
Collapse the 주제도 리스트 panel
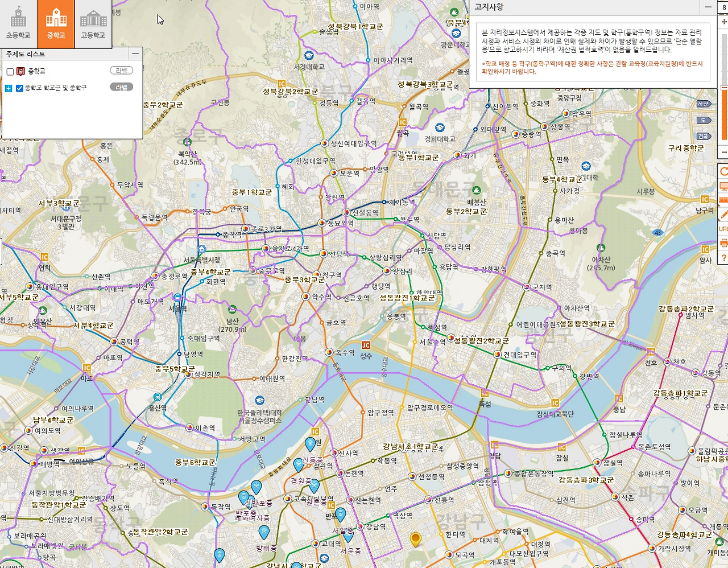point(135,53)
